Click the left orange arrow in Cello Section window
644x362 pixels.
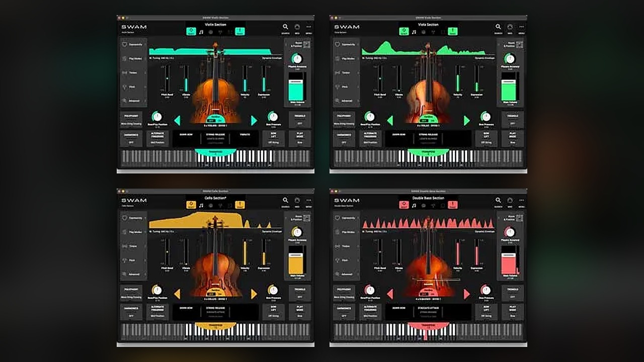(177, 294)
